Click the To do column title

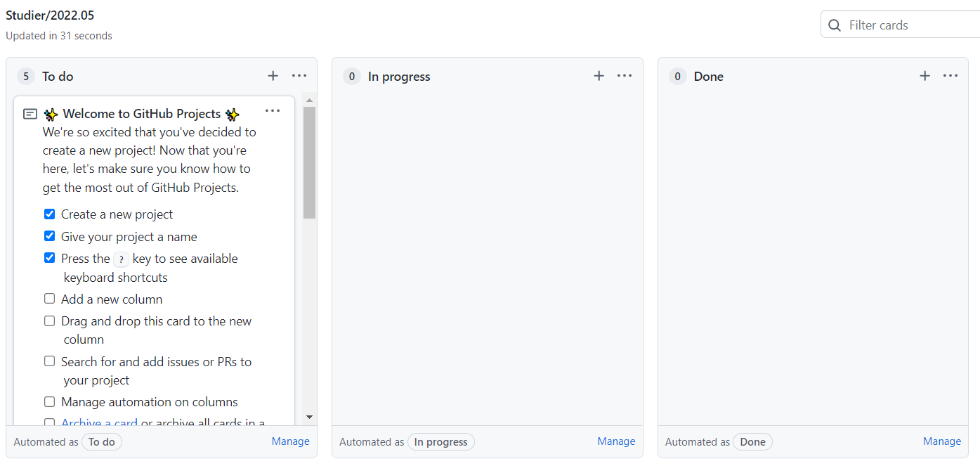click(58, 77)
